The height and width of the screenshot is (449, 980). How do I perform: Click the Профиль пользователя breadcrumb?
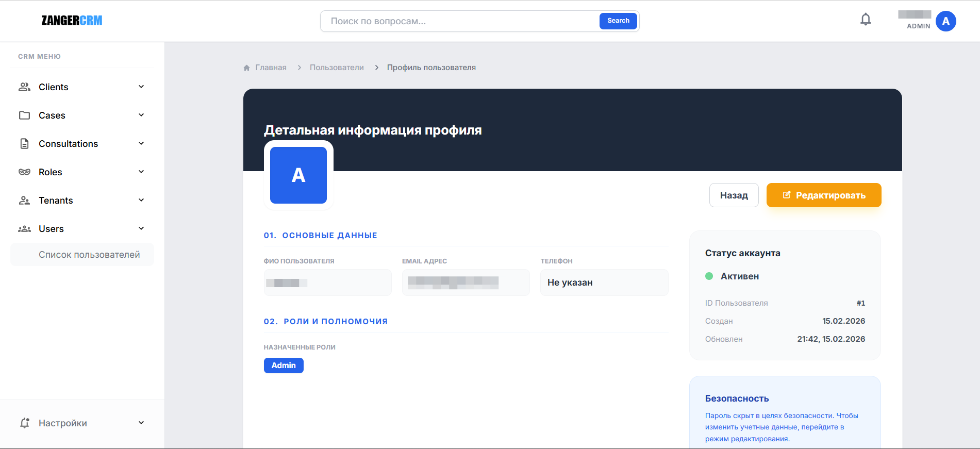click(431, 68)
